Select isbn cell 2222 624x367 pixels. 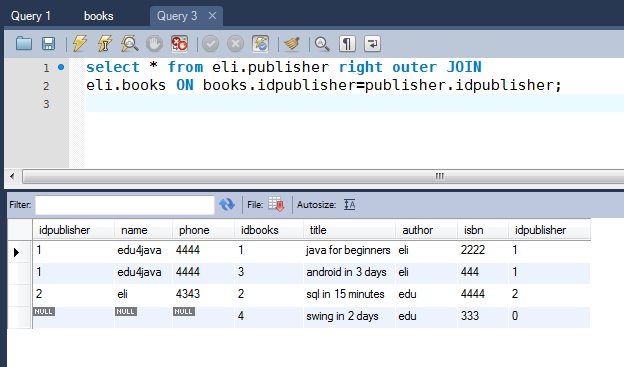pyautogui.click(x=483, y=251)
